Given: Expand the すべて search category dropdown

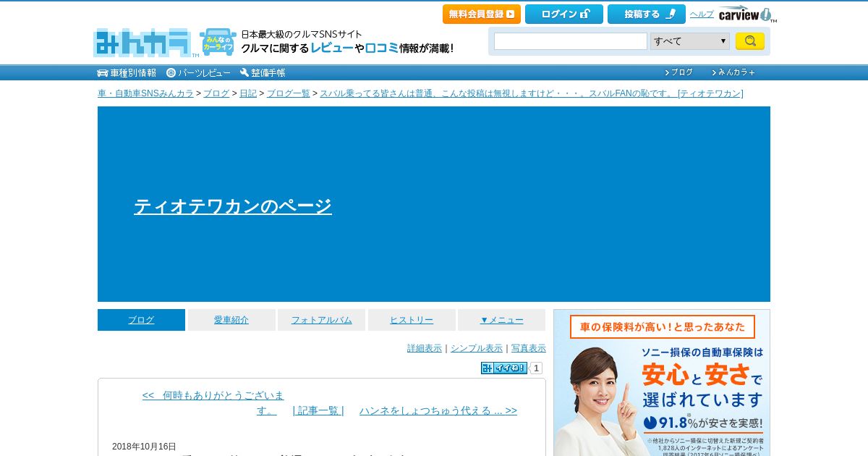Looking at the screenshot, I should 690,41.
